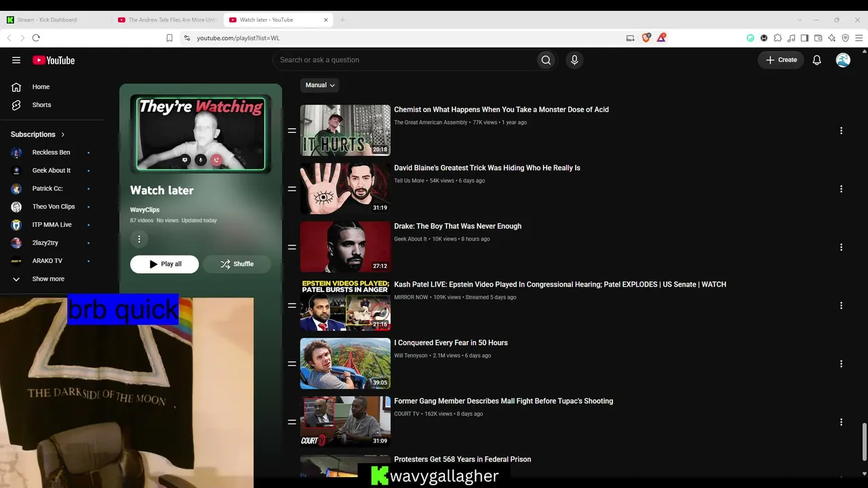Click the search magnifier button

point(546,60)
